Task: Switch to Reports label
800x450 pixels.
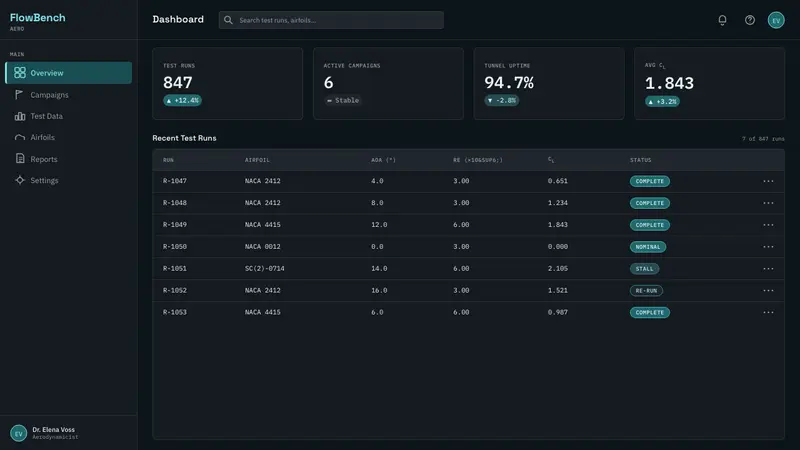Action: point(44,159)
